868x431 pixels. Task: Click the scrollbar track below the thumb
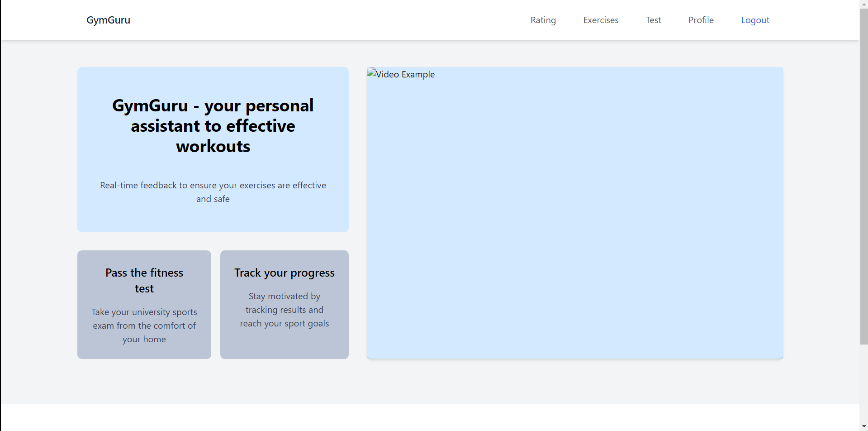(863, 385)
